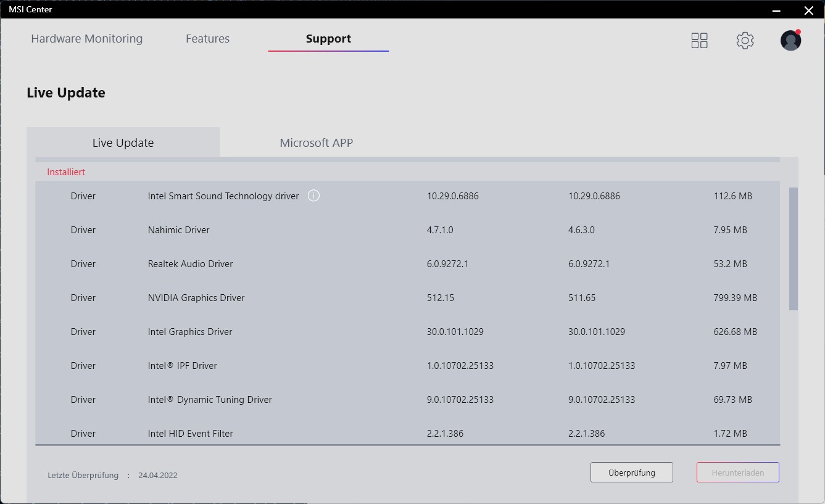Click the Driver type cell for NVIDIA Graphics
825x504 pixels.
point(83,298)
